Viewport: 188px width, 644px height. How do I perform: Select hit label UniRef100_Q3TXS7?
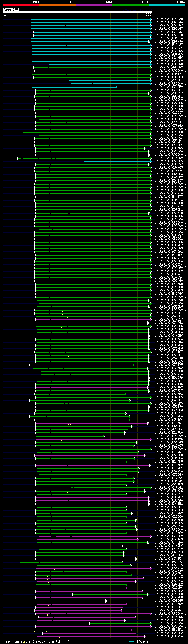click(x=169, y=235)
